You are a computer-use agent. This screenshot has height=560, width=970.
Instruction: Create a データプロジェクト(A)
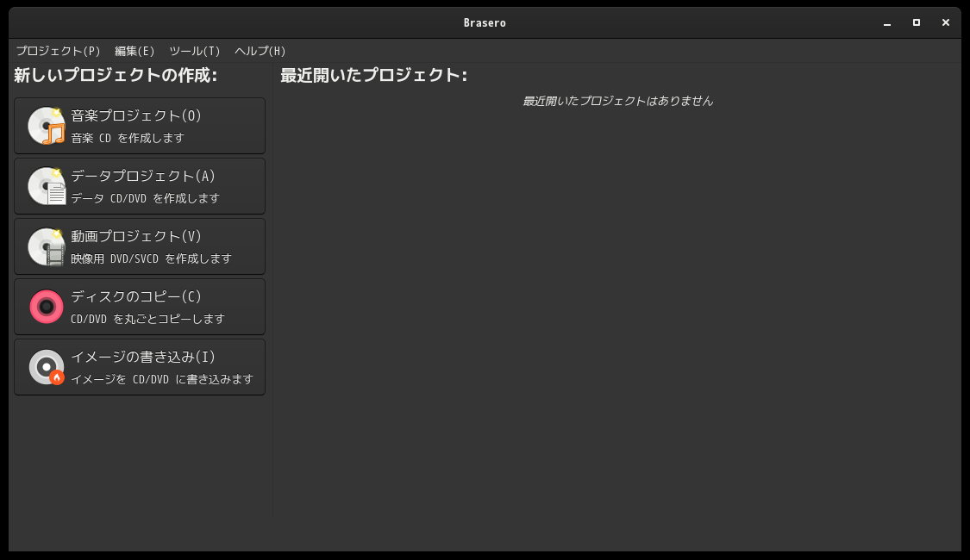pyautogui.click(x=140, y=186)
